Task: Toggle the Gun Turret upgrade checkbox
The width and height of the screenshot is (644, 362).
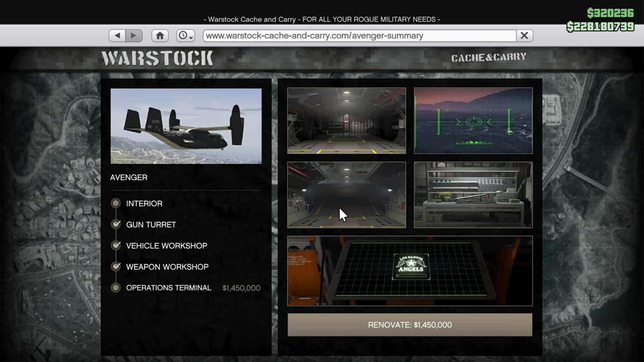Action: point(116,224)
